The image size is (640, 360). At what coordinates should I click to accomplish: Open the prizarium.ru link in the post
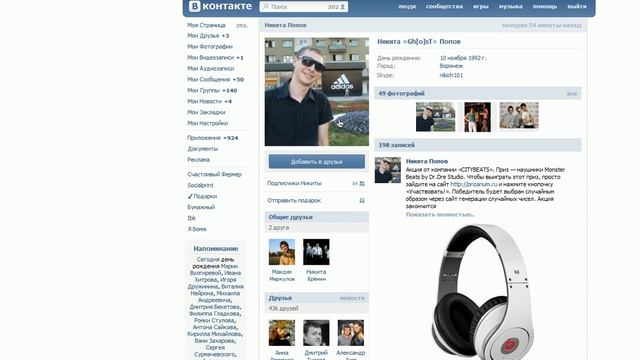click(x=473, y=184)
